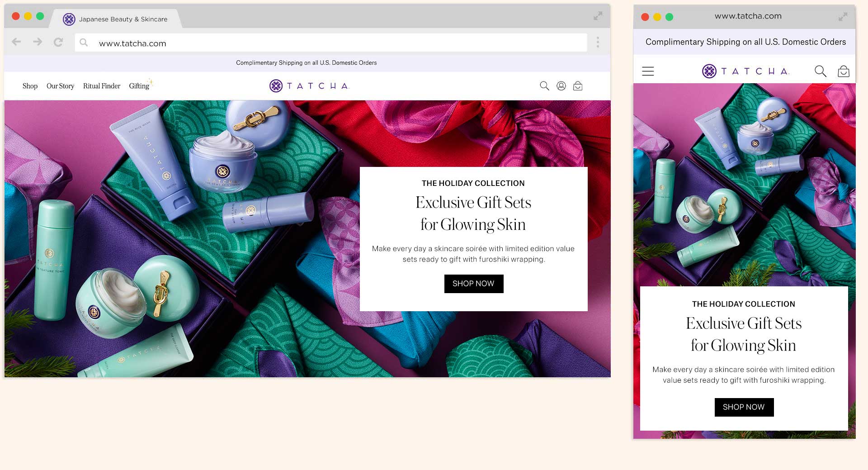This screenshot has height=470, width=868.
Task: Expand the desktop browser window fullscreen arrows
Action: (x=598, y=16)
